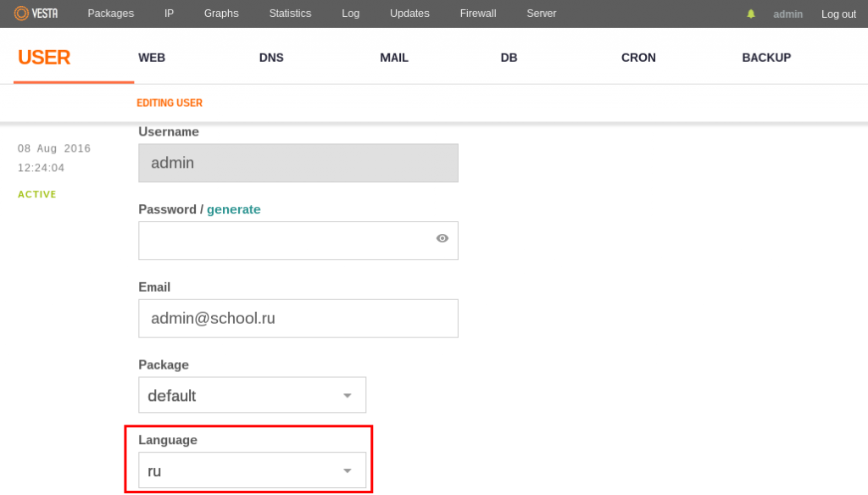868x495 pixels.
Task: Open the Graphs page
Action: tap(221, 14)
